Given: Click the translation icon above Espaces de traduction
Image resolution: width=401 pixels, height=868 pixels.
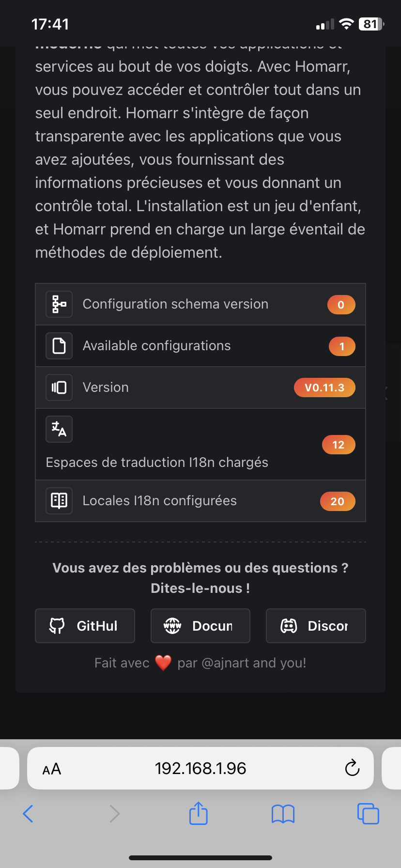Looking at the screenshot, I should (x=59, y=429).
